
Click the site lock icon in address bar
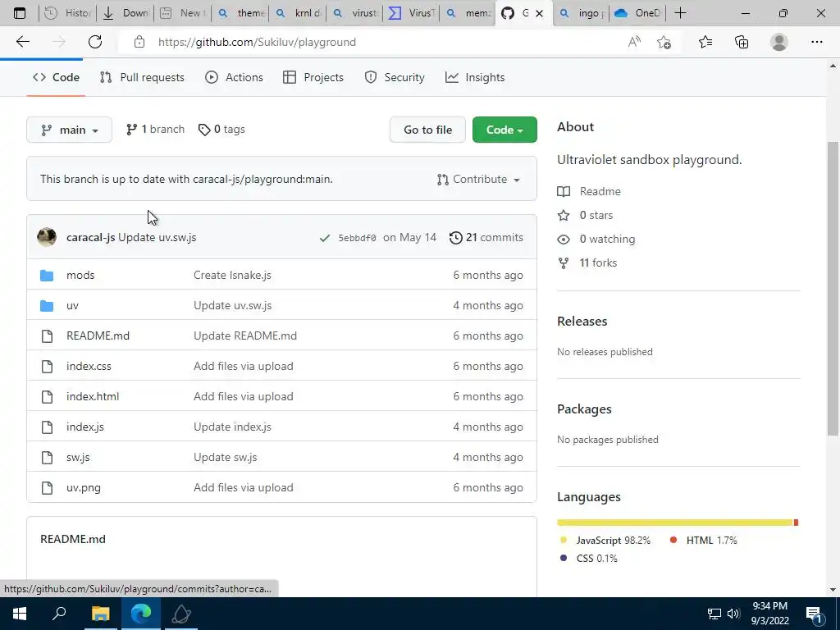[139, 42]
